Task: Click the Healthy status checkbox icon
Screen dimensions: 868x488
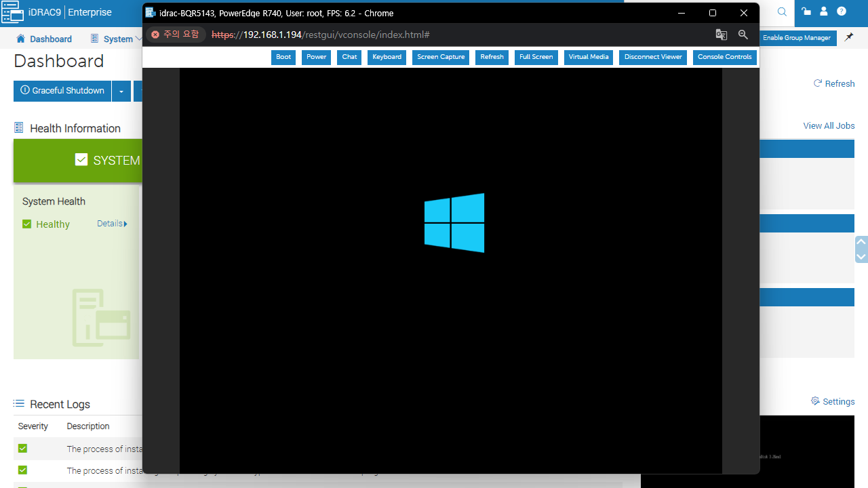Action: (27, 224)
